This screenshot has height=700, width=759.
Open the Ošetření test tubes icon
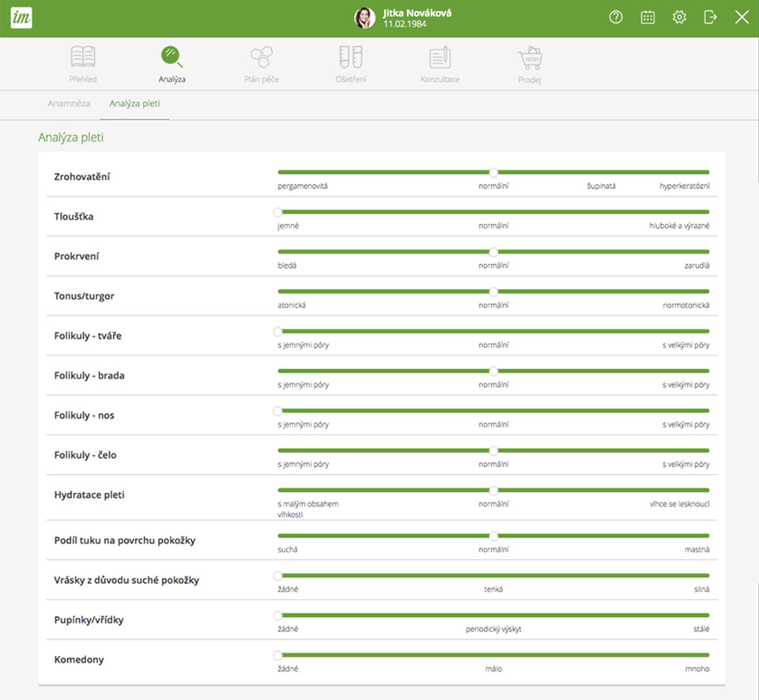351,57
